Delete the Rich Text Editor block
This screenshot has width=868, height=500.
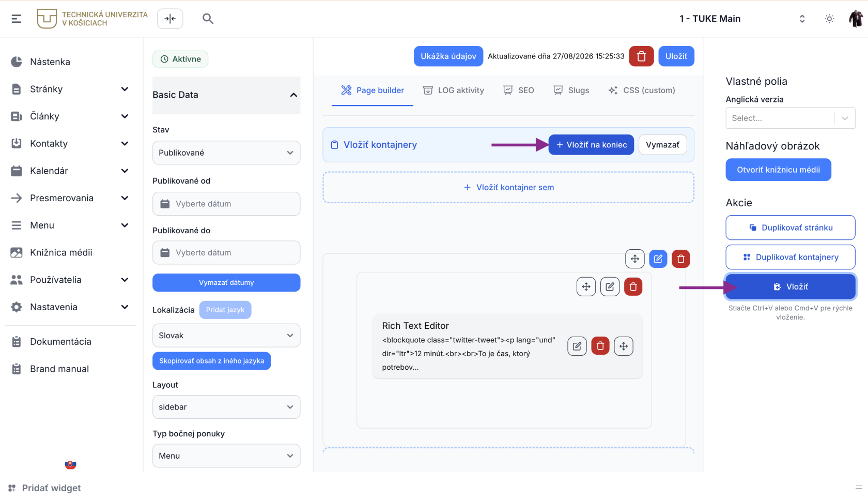click(x=600, y=346)
